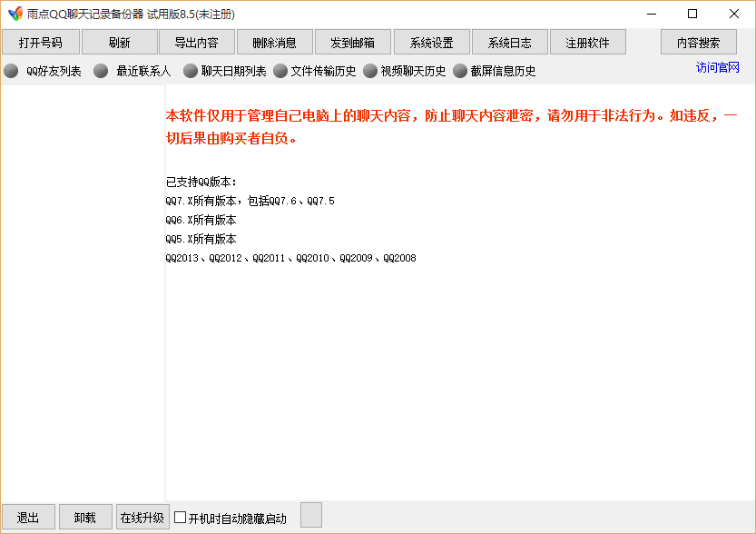Viewport: 756px width, 534px height.
Task: Click 注册软件 to register software
Action: (587, 43)
